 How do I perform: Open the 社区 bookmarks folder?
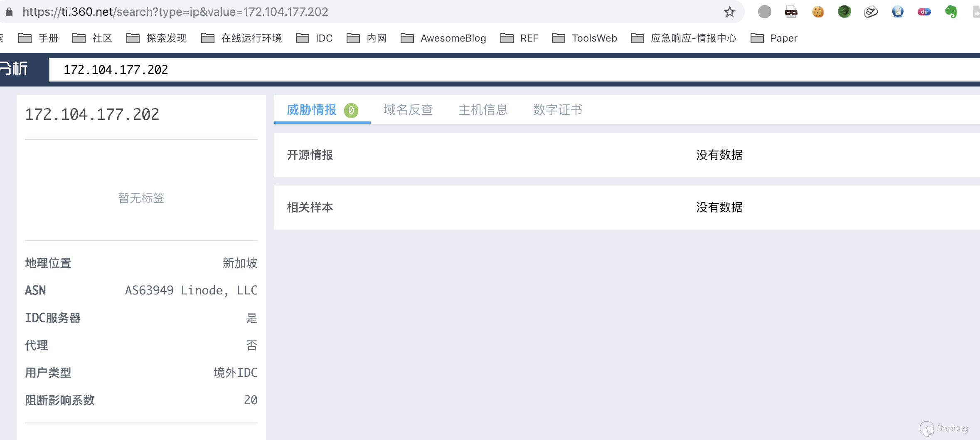click(92, 38)
